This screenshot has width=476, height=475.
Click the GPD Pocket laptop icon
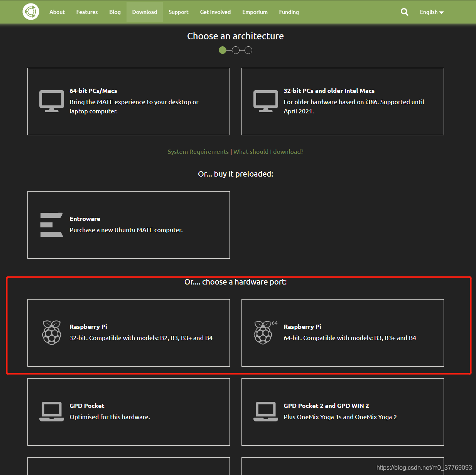[52, 412]
